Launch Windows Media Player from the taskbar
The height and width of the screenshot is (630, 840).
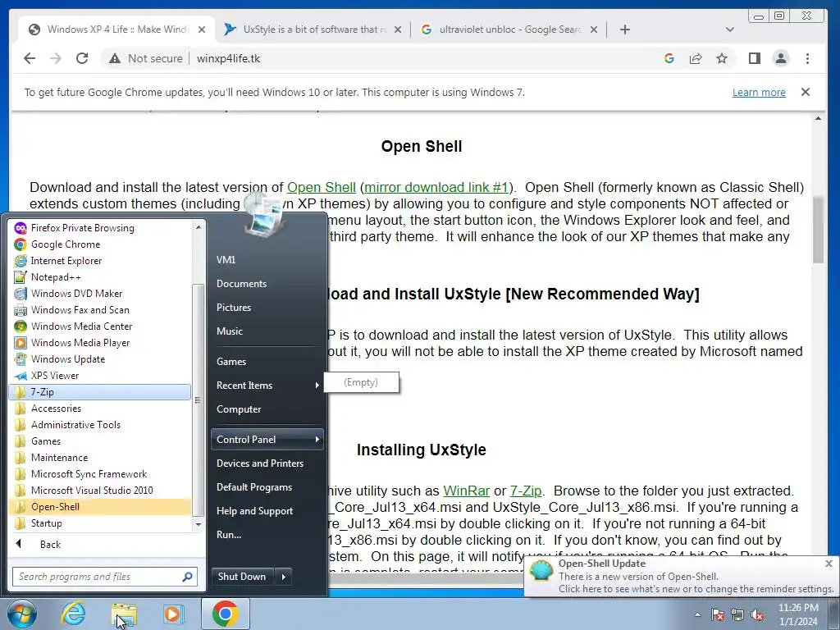click(x=174, y=614)
